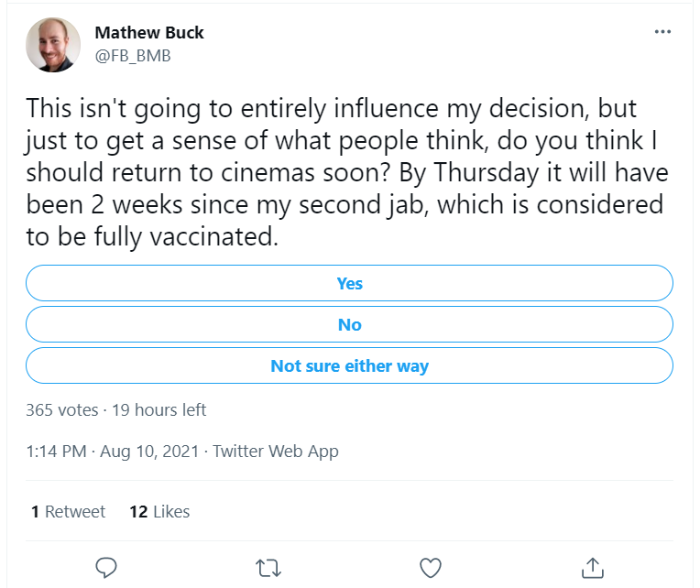Click the Aug 10, 2021 date link
Viewport: 700px width, 588px height.
click(x=149, y=452)
